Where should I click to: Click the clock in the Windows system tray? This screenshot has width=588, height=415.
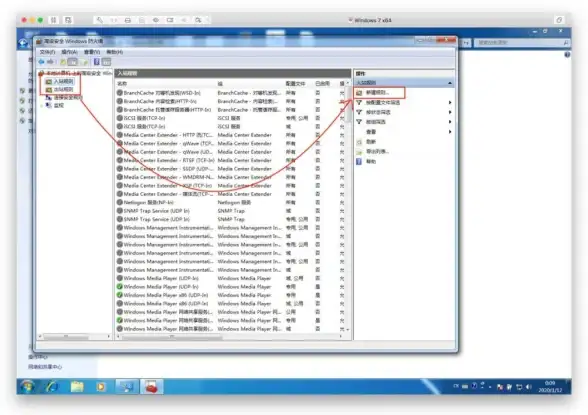click(550, 387)
